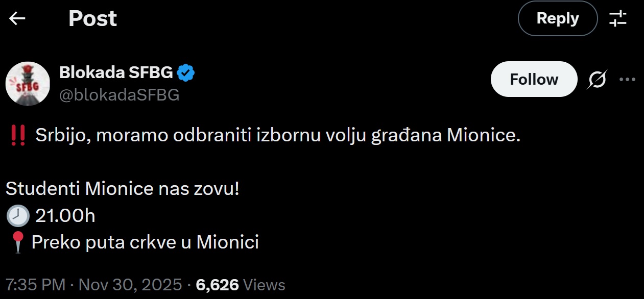Click the red double exclamation emoji
Viewport: 644px width, 299px height.
pyautogui.click(x=18, y=136)
